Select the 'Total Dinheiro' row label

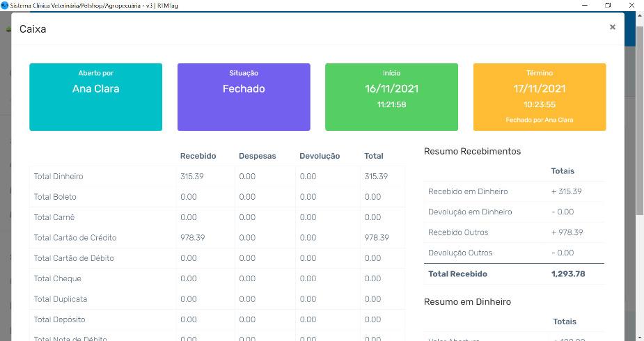(58, 177)
